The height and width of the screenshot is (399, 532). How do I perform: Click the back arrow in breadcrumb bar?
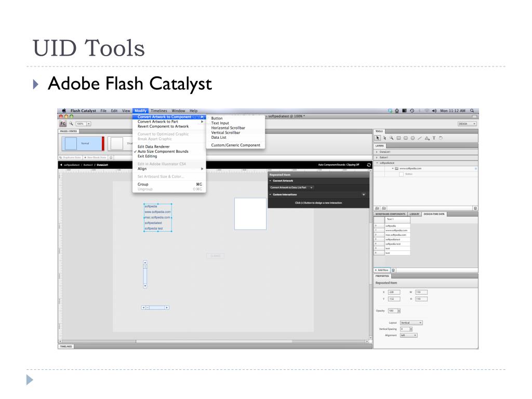coord(61,165)
